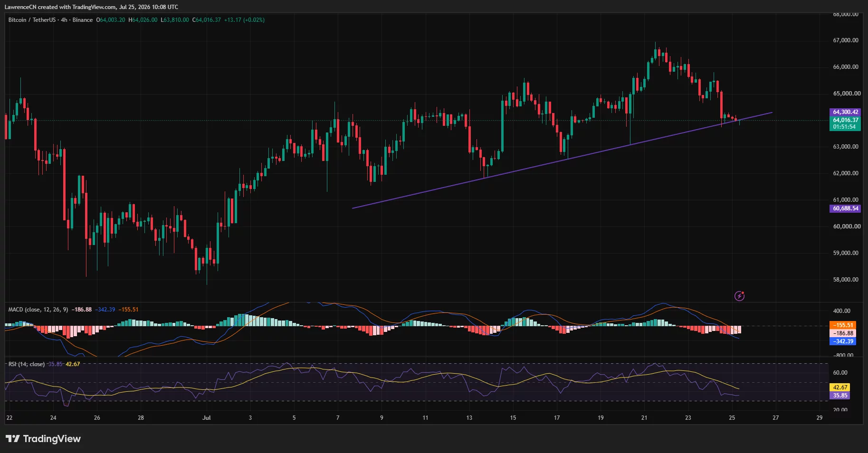868x453 pixels.
Task: Click the date 15 on time axis
Action: click(513, 418)
